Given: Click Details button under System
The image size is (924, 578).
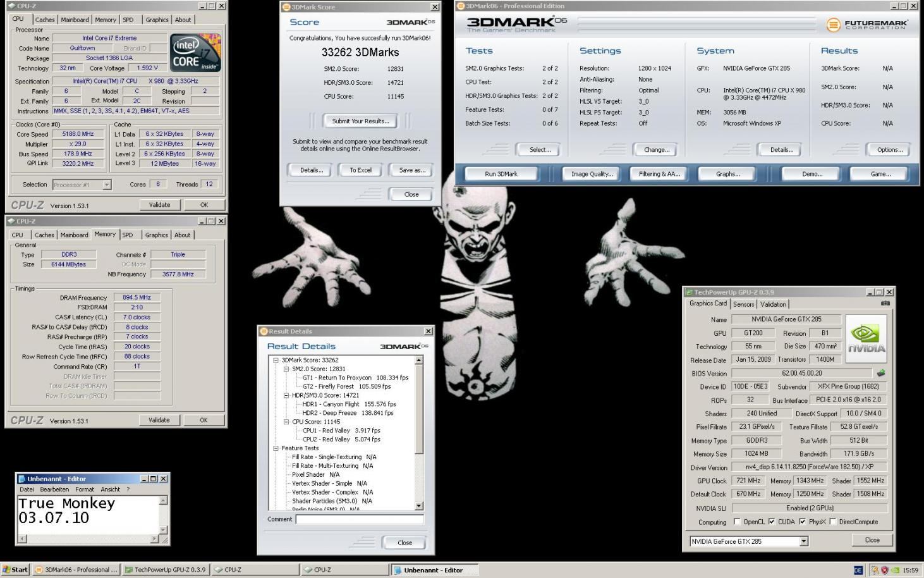Looking at the screenshot, I should [781, 150].
